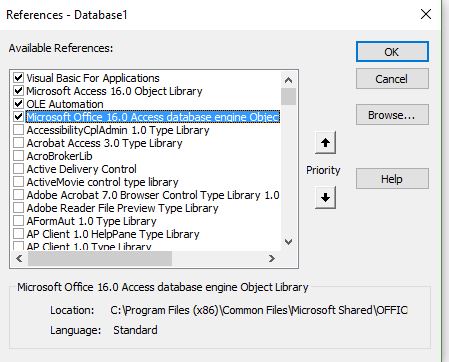Click the list's vertical scroll down arrow

pos(289,242)
